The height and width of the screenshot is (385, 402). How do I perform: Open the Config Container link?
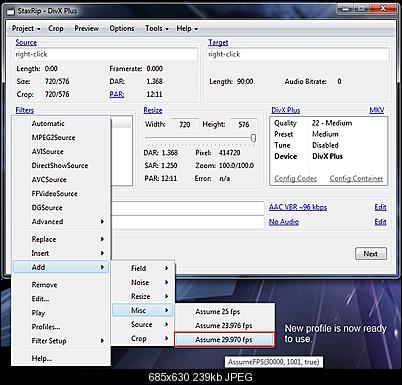356,178
